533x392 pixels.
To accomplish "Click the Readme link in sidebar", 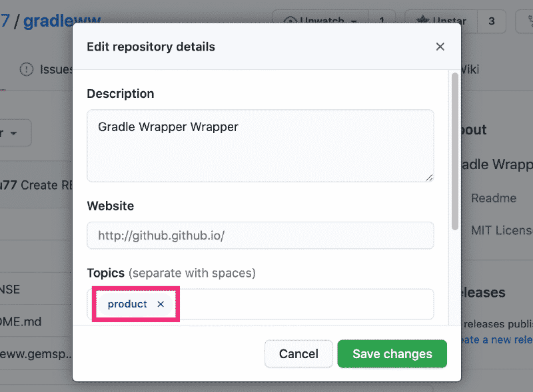I will (x=494, y=198).
